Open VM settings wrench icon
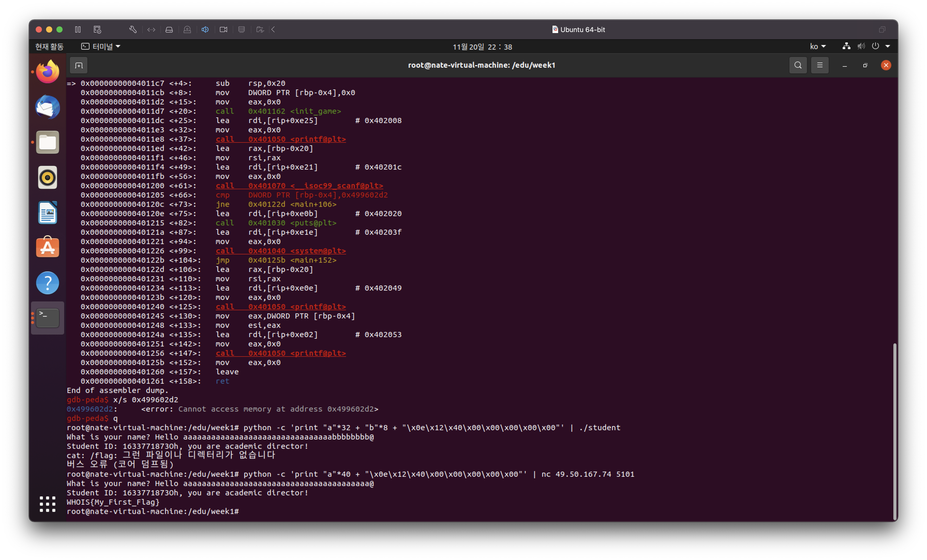The width and height of the screenshot is (927, 560). (133, 29)
